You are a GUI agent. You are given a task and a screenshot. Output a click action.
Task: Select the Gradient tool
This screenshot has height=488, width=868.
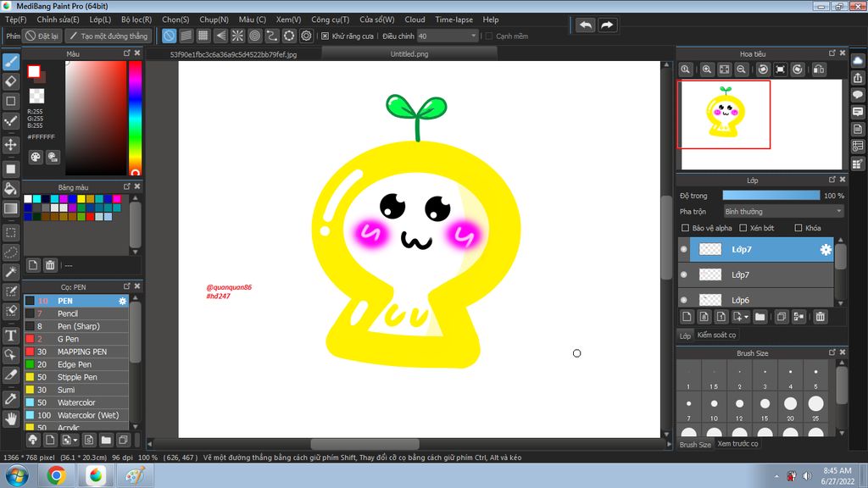click(x=10, y=208)
